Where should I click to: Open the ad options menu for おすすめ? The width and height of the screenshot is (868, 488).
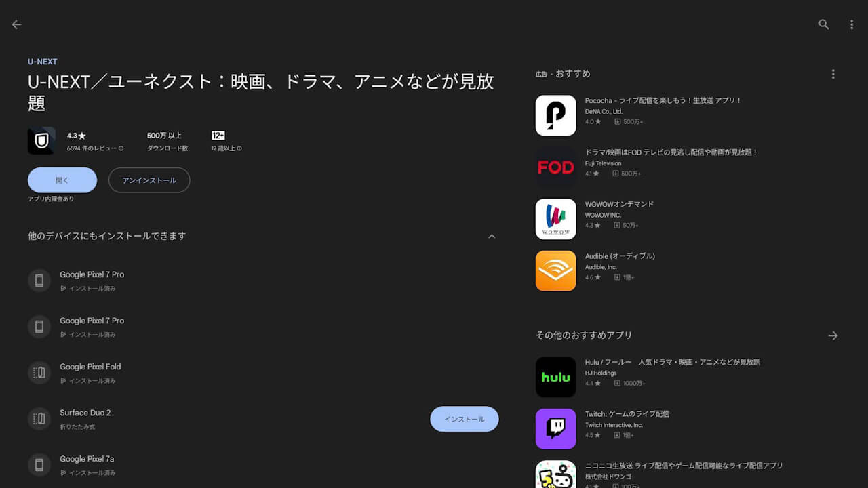[833, 73]
